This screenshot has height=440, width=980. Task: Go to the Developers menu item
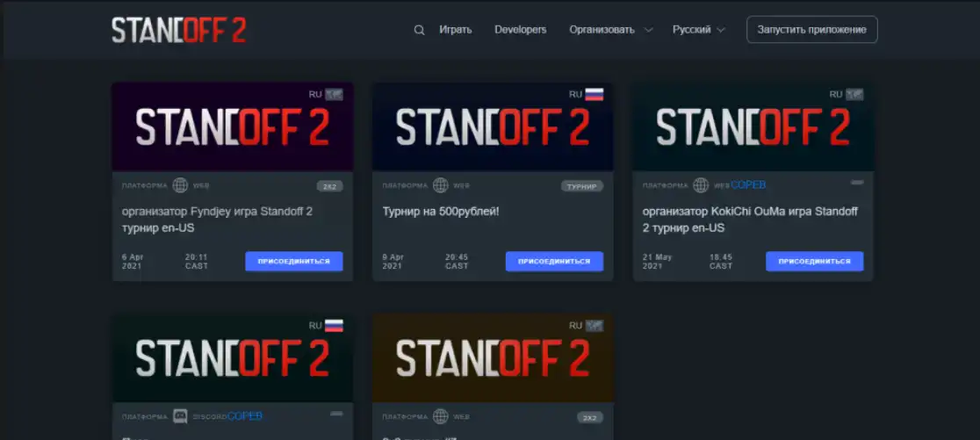(x=520, y=30)
